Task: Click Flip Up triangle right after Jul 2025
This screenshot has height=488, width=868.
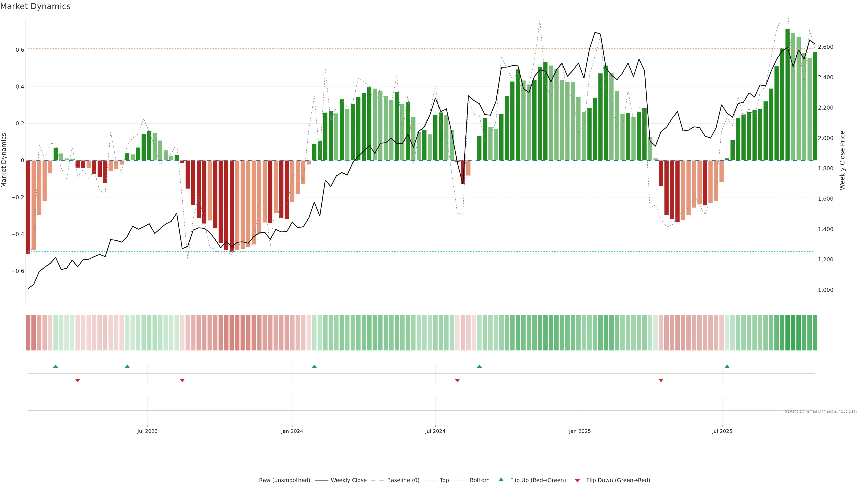Action: pyautogui.click(x=727, y=366)
